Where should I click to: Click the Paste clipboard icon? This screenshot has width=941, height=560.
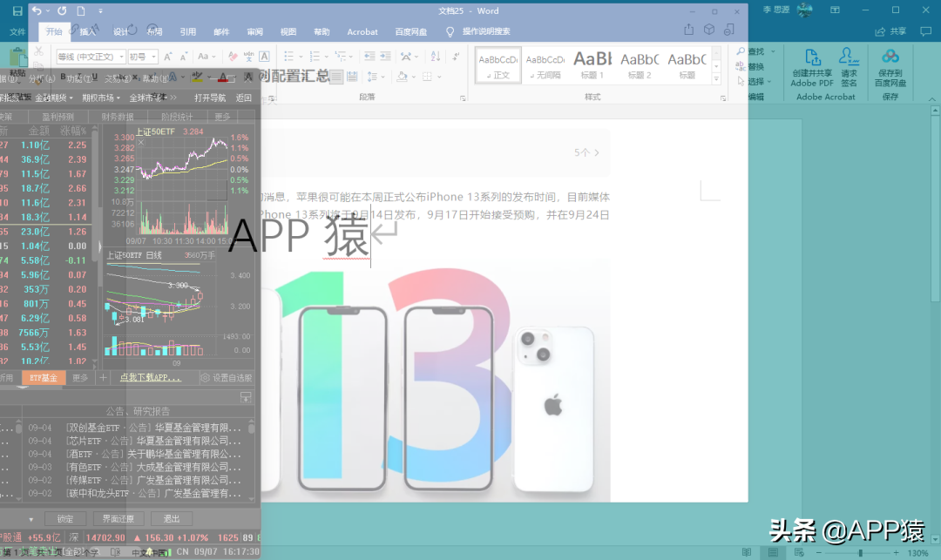tap(18, 57)
